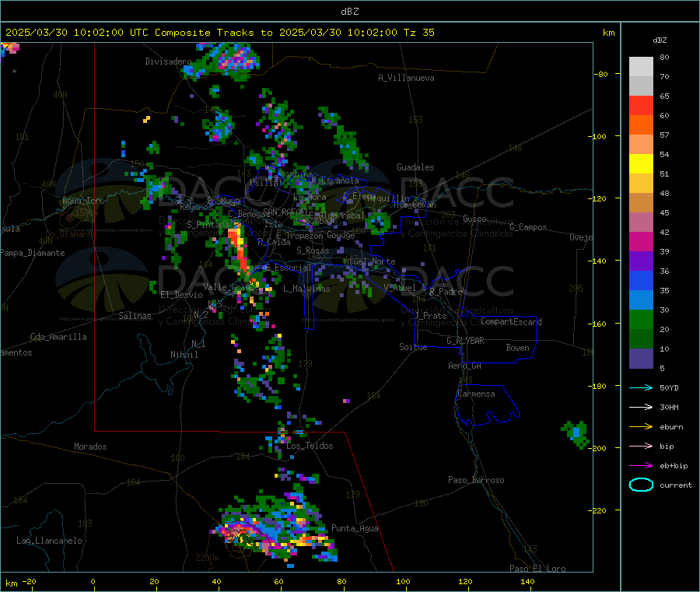This screenshot has height=592, width=700.
Task: Click the El_Desvio place label
Action: pyautogui.click(x=181, y=295)
